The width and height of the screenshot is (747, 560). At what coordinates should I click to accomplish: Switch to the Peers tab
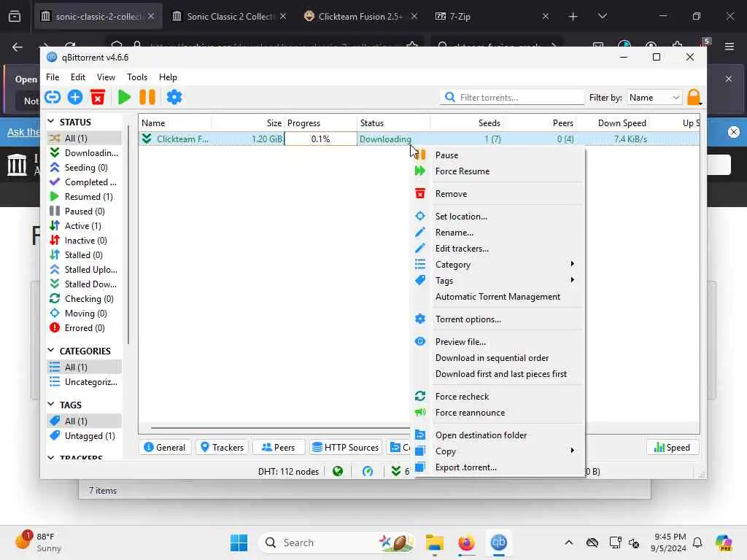pyautogui.click(x=279, y=447)
